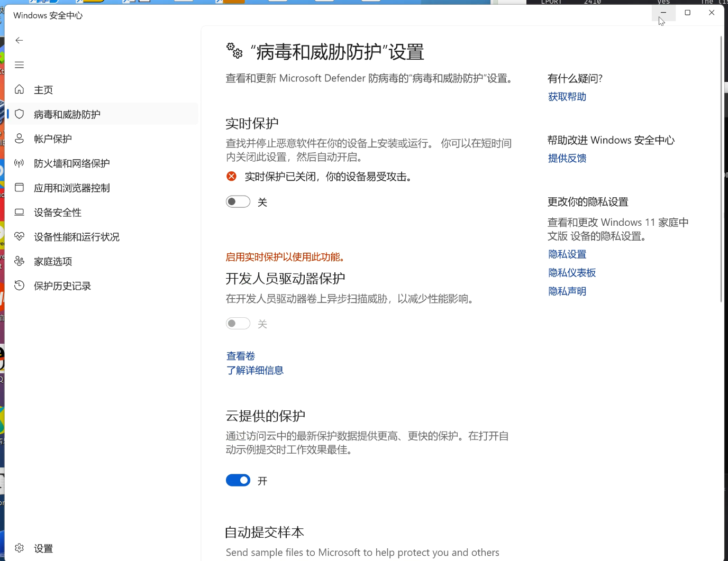Click the red error icon for real-time protection
The image size is (728, 561).
(232, 176)
